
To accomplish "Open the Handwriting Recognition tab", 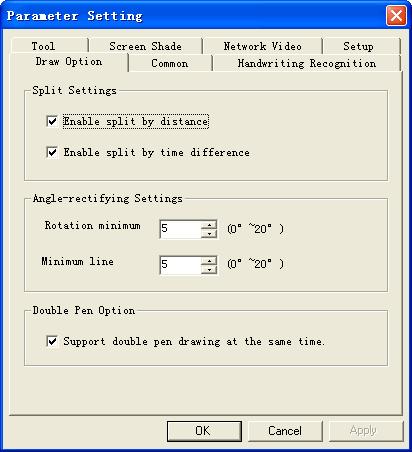I will tap(307, 63).
